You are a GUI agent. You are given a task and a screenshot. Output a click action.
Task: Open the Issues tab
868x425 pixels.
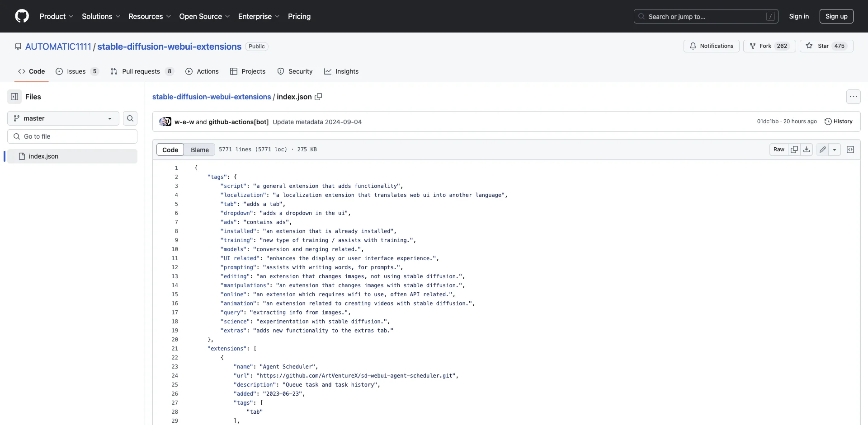[77, 71]
